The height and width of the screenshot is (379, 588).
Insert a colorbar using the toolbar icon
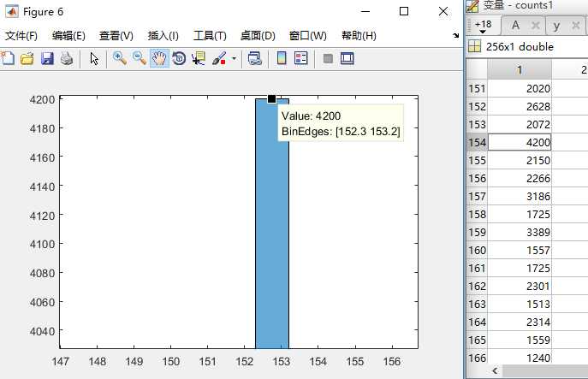tap(282, 58)
